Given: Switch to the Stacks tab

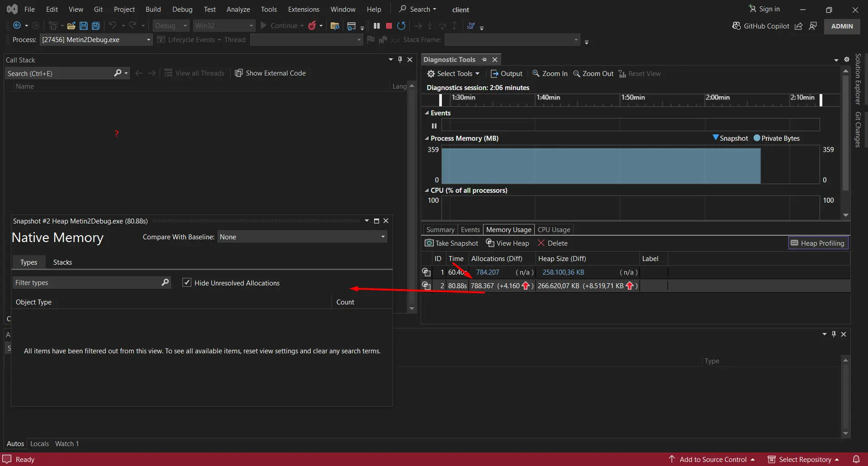Looking at the screenshot, I should (62, 262).
